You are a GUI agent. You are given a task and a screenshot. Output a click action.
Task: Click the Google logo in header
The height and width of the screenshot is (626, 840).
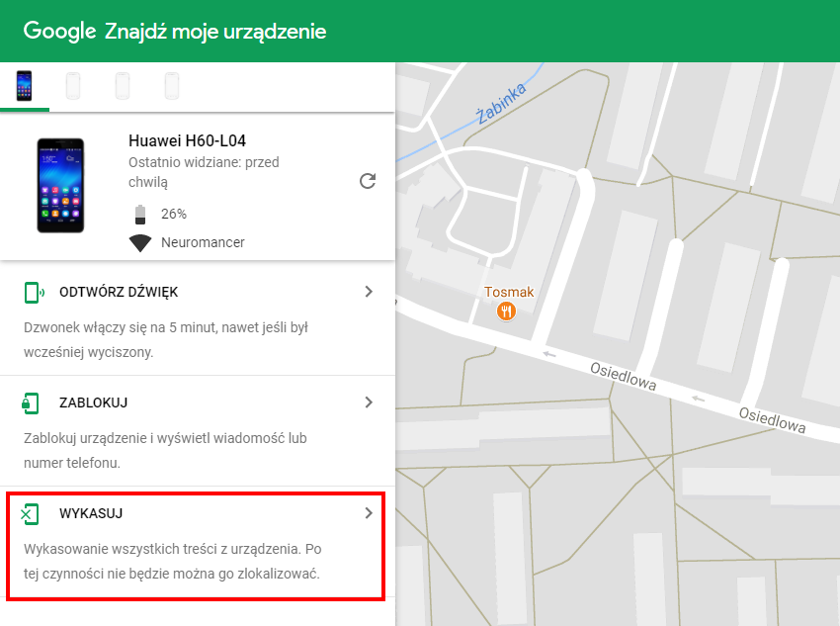point(59,31)
